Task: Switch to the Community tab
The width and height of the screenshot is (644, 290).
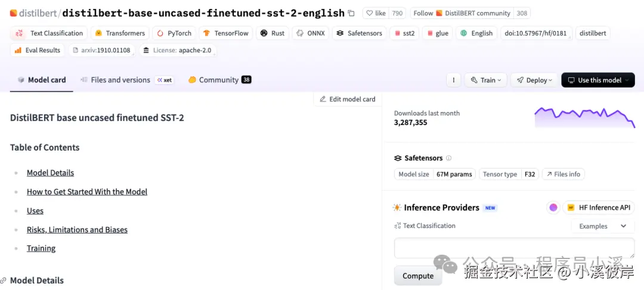Action: (219, 80)
